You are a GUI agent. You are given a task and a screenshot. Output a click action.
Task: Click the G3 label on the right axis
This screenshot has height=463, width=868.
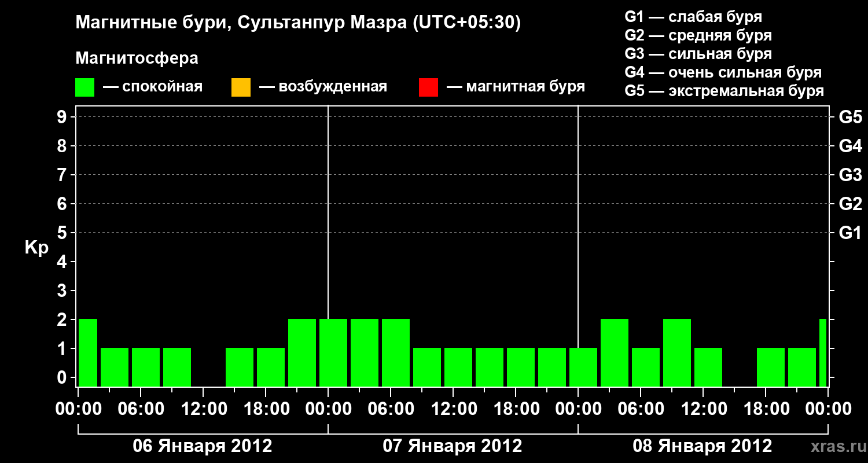tap(851, 175)
